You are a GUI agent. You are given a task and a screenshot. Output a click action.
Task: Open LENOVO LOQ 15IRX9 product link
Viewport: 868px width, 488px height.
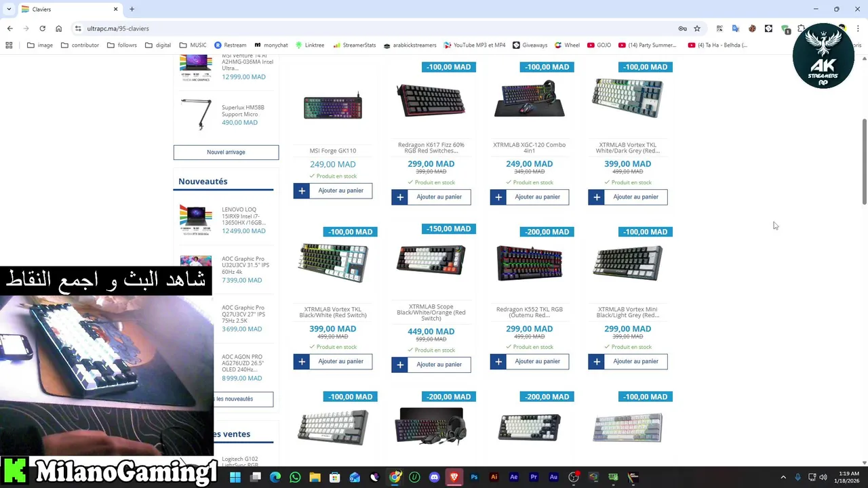point(243,216)
